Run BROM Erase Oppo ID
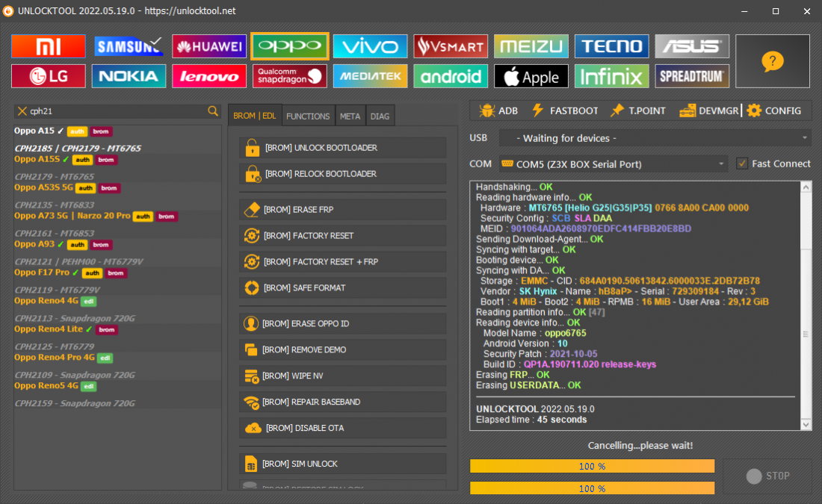This screenshot has height=504, width=822. (343, 324)
